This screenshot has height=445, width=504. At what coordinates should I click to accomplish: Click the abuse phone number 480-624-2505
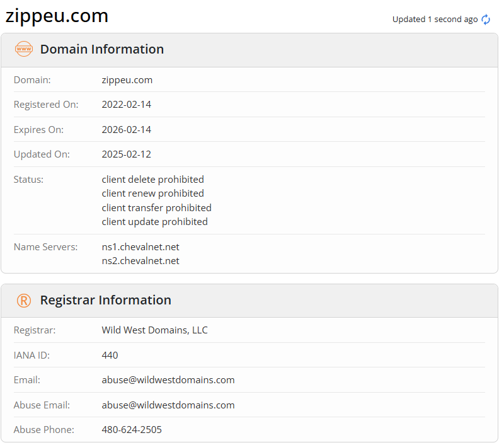132,429
